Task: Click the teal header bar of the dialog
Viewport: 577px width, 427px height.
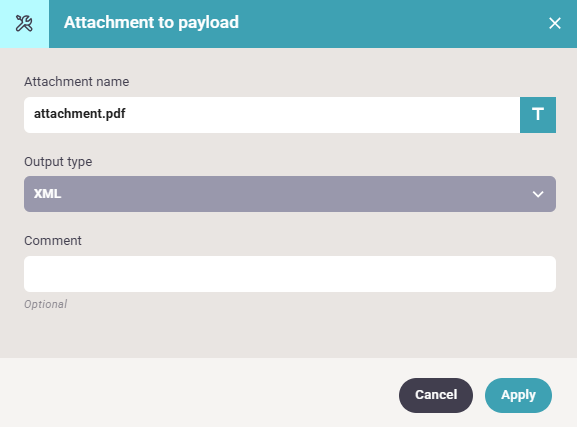Action: click(x=386, y=24)
